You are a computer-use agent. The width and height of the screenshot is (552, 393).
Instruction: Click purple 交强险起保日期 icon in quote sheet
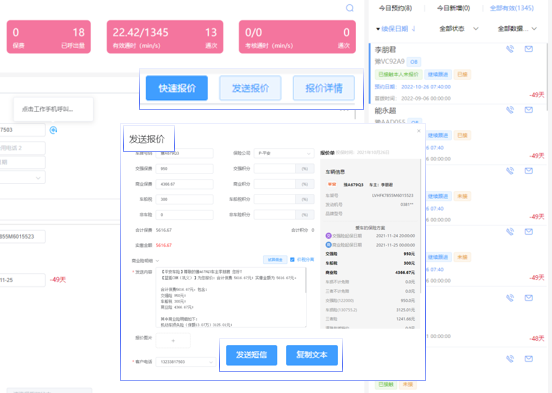coord(328,236)
